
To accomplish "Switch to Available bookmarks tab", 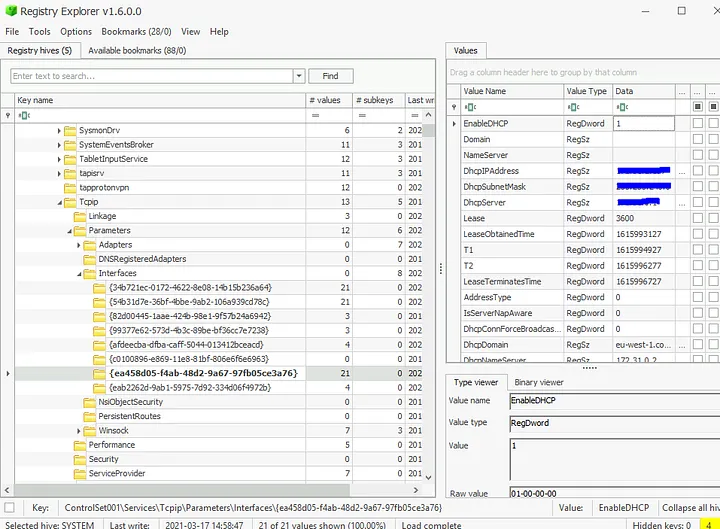I will click(x=136, y=50).
